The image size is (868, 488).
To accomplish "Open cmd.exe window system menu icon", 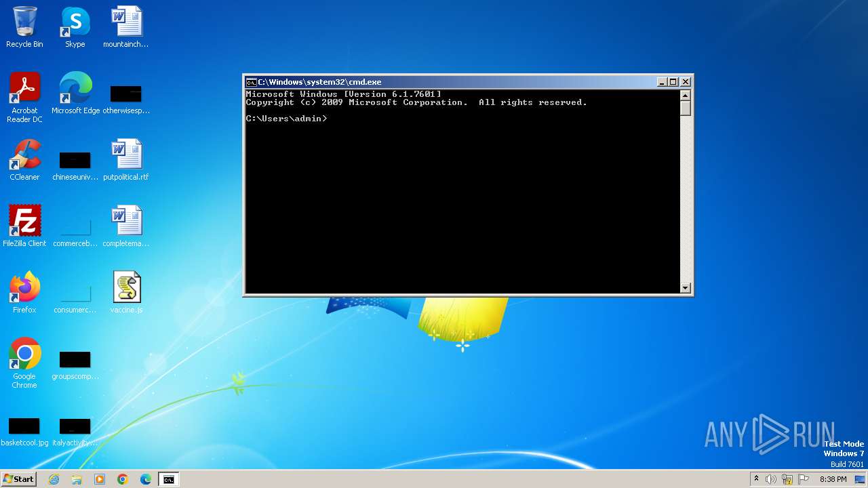I will 251,82.
